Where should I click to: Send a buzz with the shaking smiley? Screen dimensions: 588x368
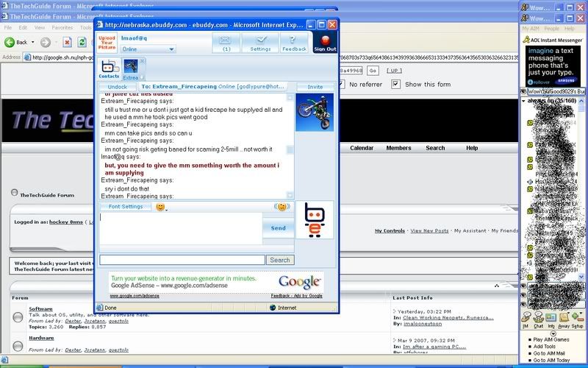[281, 206]
